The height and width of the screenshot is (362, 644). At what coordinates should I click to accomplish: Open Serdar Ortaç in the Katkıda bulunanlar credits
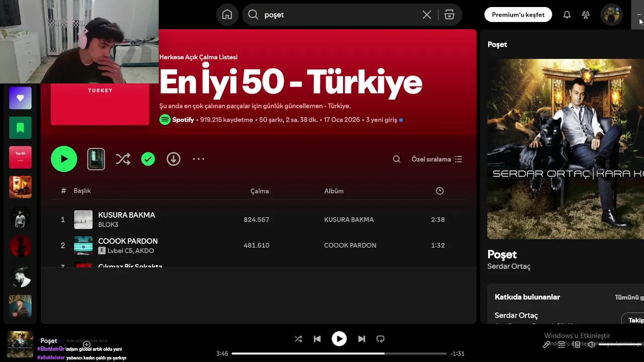pos(516,315)
